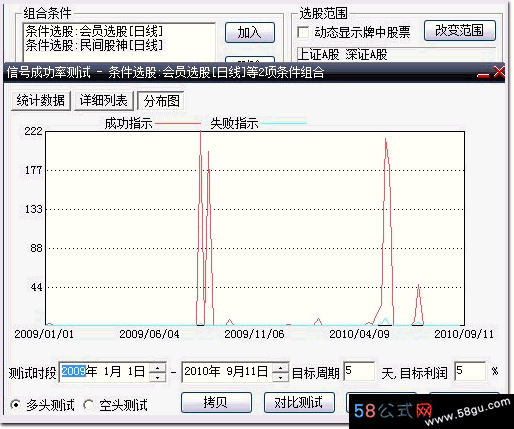Viewport: 514px width, 429px height.
Task: Close the signal success rate test window
Action: (499, 72)
